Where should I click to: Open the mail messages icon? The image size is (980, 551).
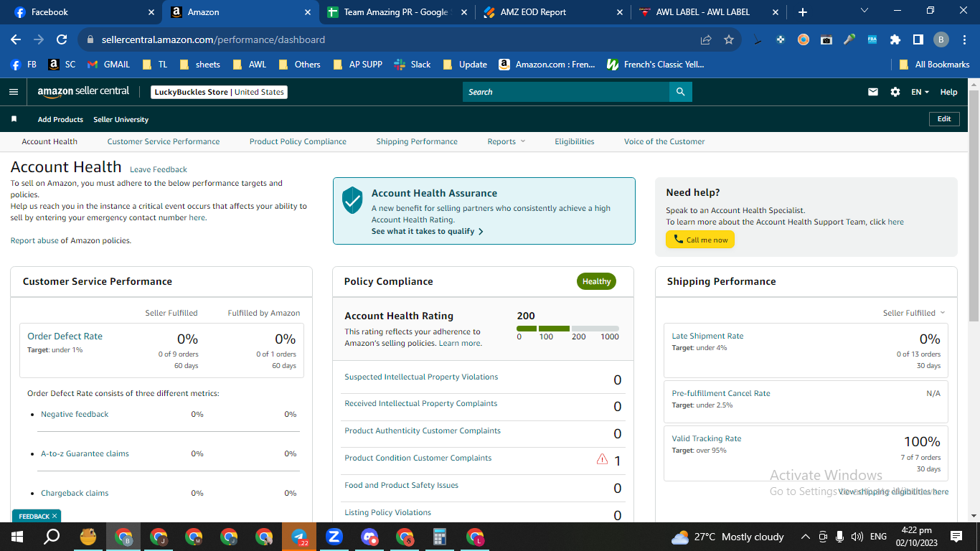(873, 92)
